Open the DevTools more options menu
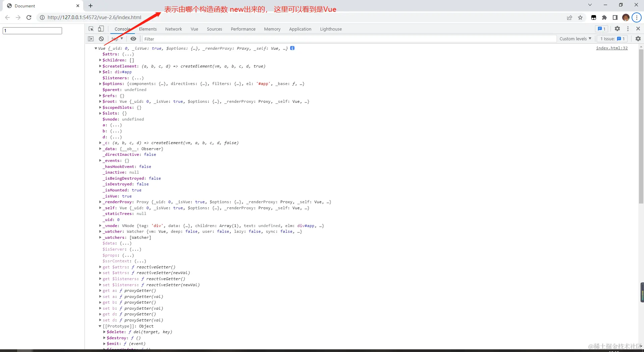 (628, 29)
